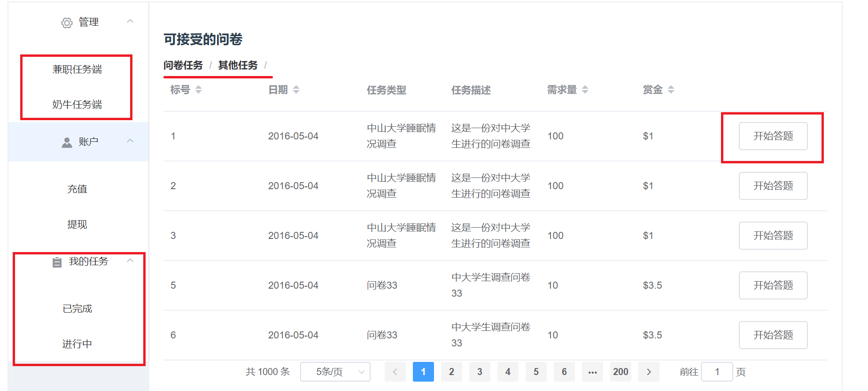Go to next page with right arrow

tap(649, 372)
